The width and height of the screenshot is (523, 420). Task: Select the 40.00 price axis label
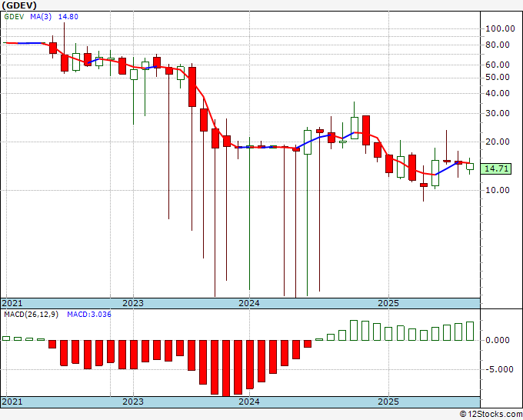point(498,93)
